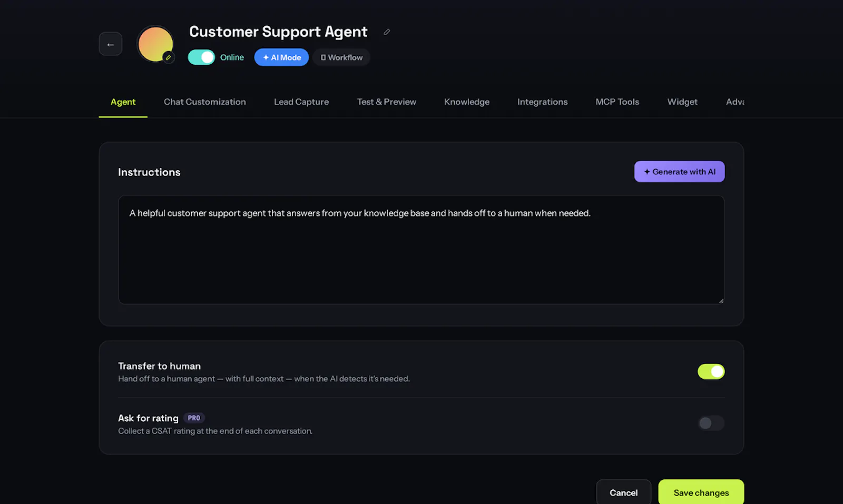Open the MCP Tools tab
843x504 pixels.
(617, 102)
